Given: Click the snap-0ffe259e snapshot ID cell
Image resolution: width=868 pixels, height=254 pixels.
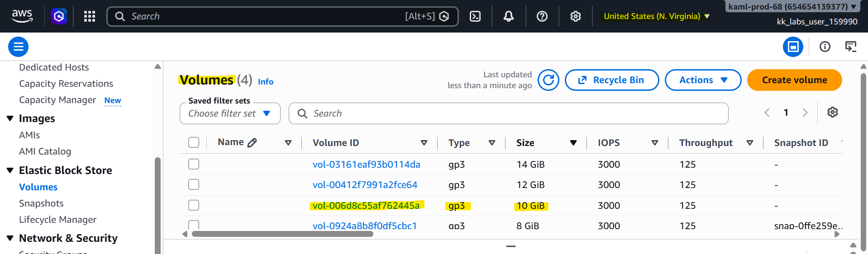Looking at the screenshot, I should (x=808, y=226).
